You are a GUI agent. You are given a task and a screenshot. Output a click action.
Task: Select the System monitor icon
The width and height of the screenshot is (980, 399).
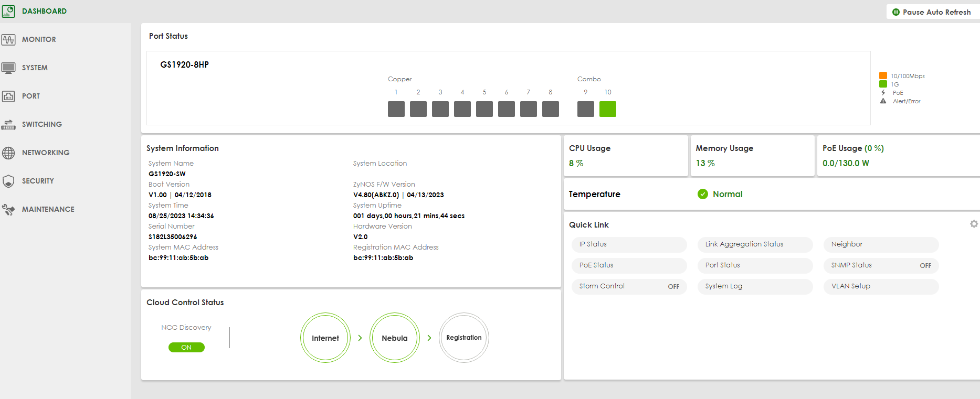8,68
